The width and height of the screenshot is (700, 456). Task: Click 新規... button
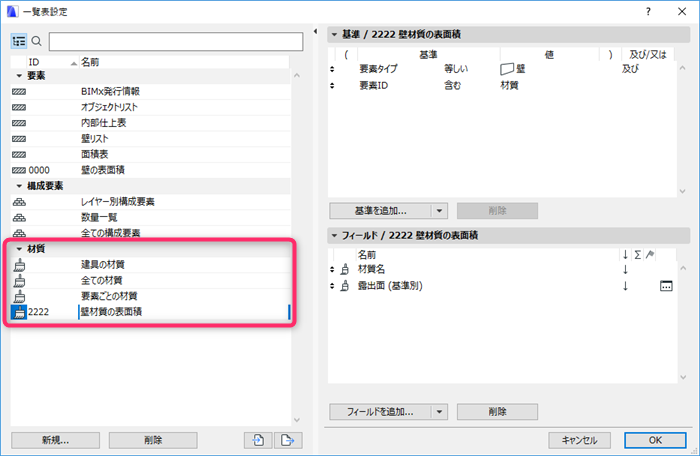tap(55, 440)
